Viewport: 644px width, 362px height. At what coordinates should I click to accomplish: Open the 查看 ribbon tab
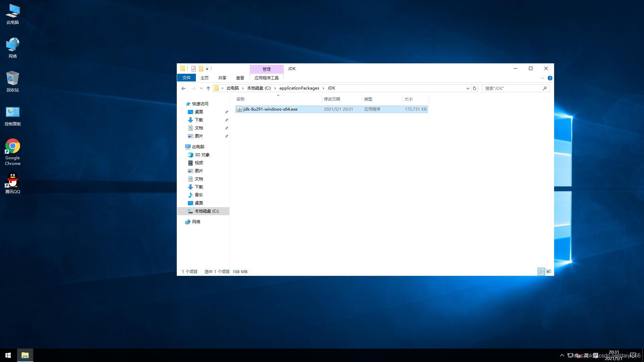(240, 78)
